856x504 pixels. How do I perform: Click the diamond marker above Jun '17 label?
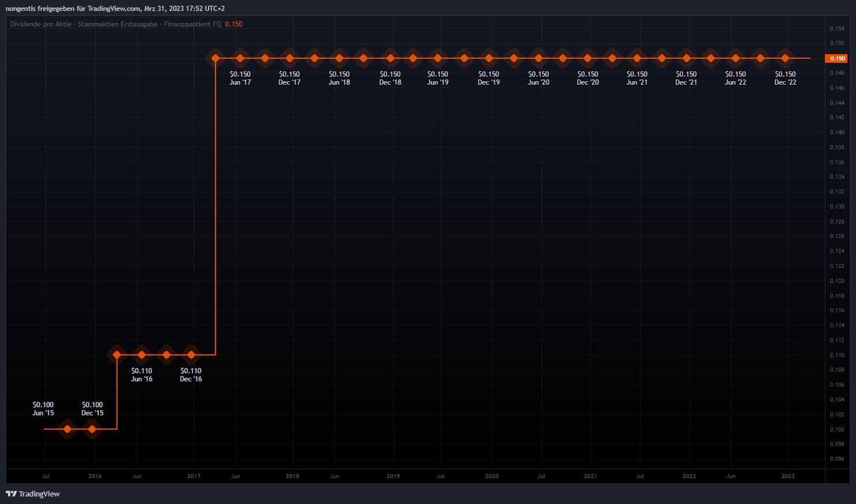[240, 58]
